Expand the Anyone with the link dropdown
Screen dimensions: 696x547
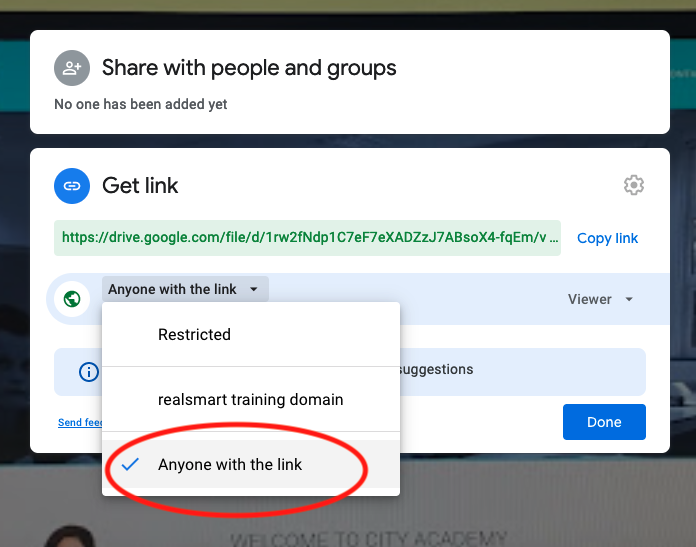[x=185, y=289]
